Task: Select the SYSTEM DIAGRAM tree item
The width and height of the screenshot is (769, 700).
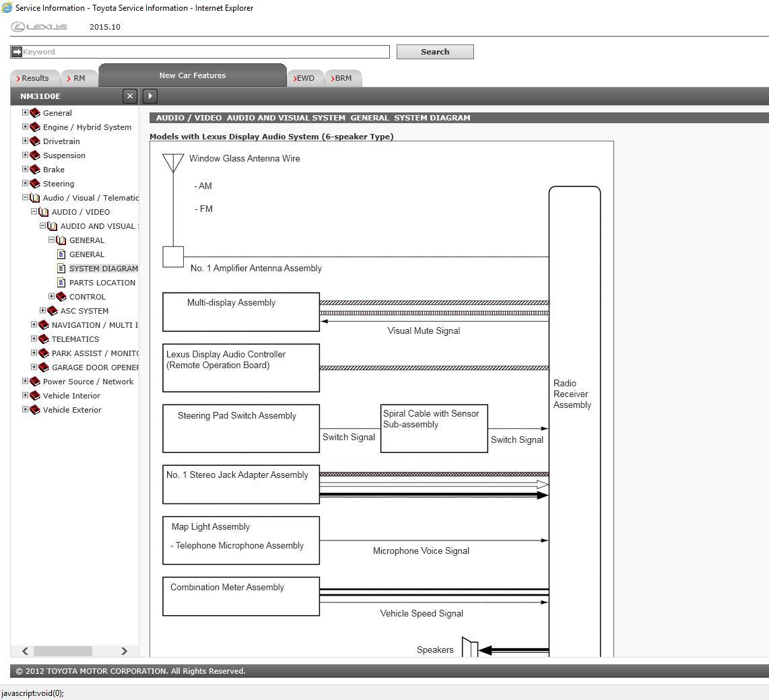Action: point(104,269)
